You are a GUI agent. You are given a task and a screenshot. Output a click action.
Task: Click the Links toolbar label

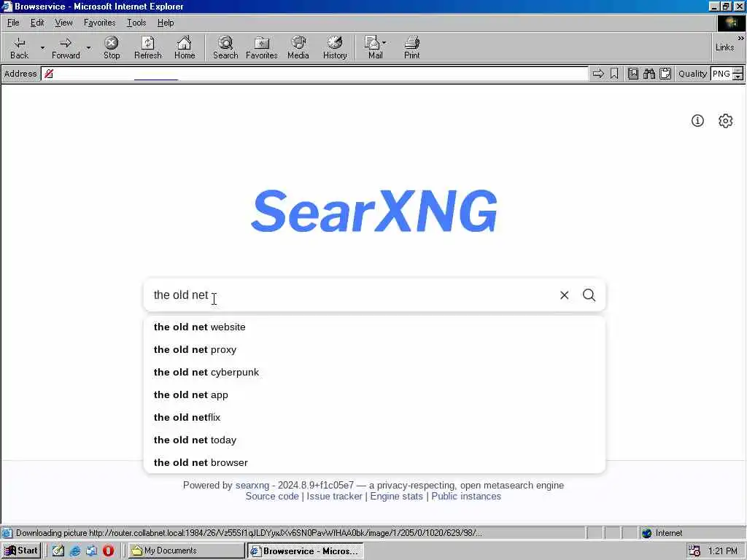point(724,47)
